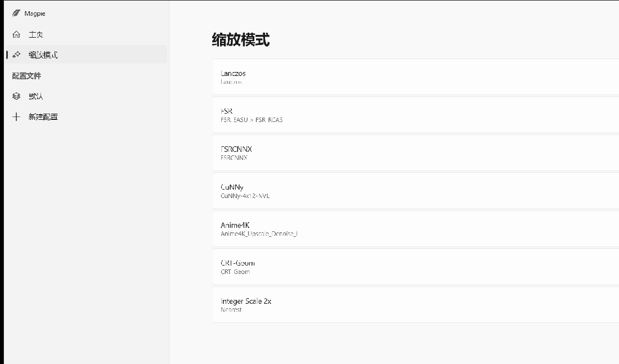
Task: Expand the Anime4K scaling mode card
Action: (415, 229)
